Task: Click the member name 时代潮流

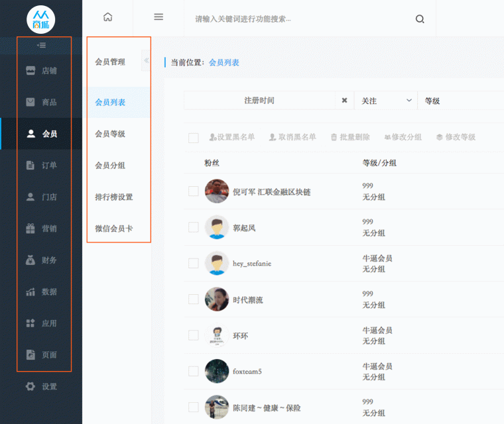Action: click(x=248, y=299)
